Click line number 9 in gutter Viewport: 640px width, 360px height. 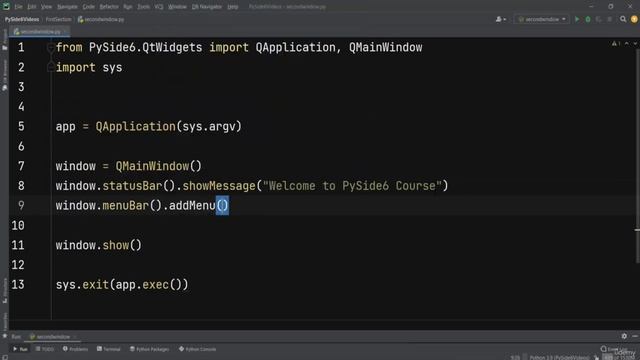click(21, 205)
